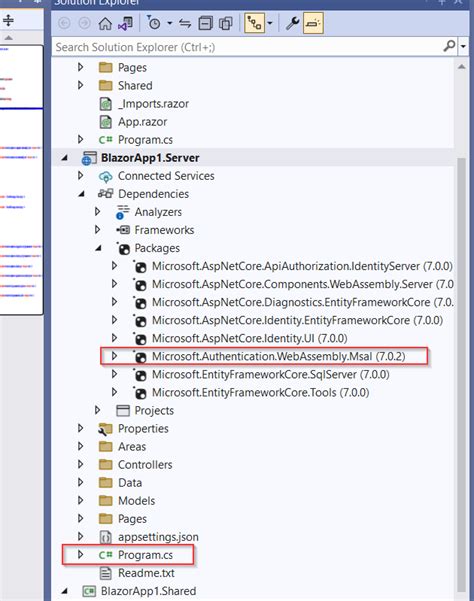This screenshot has height=601, width=474.
Task: Collapse the Dependencies node
Action: 81,194
